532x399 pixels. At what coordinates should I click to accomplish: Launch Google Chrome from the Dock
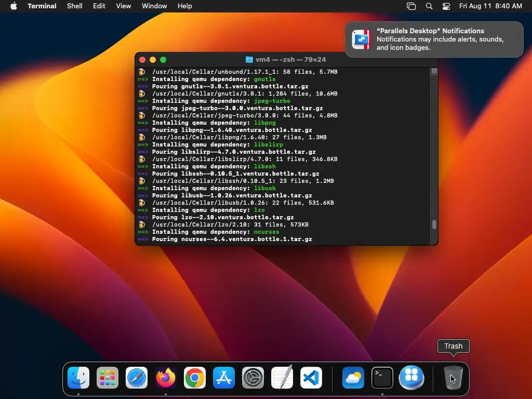click(195, 378)
